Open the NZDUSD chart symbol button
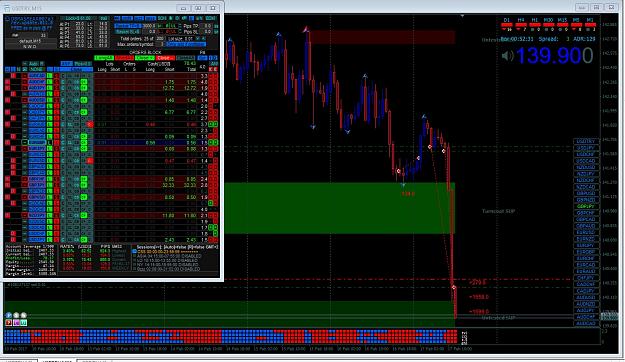 [x=586, y=167]
